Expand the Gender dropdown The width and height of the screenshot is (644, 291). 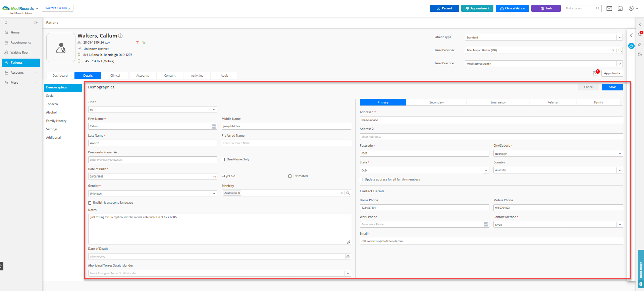(x=214, y=194)
